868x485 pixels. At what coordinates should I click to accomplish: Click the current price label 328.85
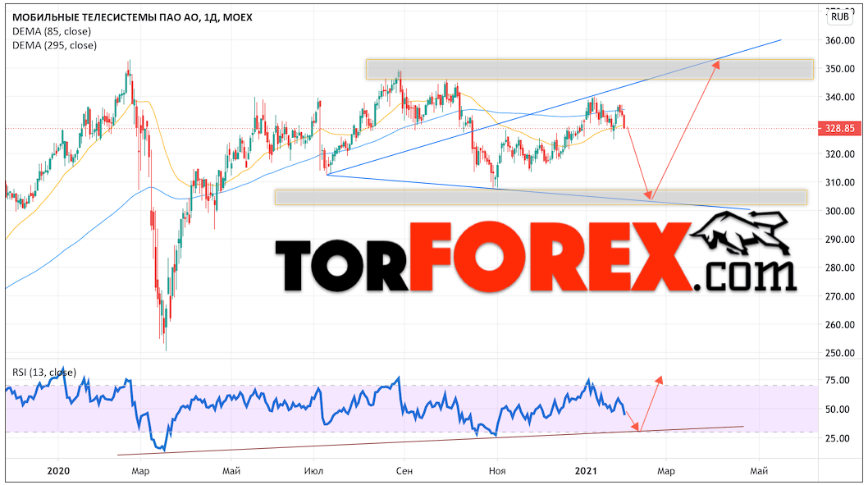click(x=839, y=129)
